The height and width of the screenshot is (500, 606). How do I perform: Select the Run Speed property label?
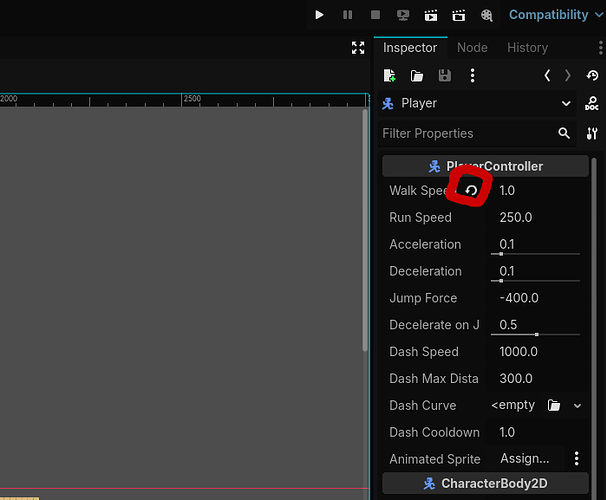click(x=420, y=217)
